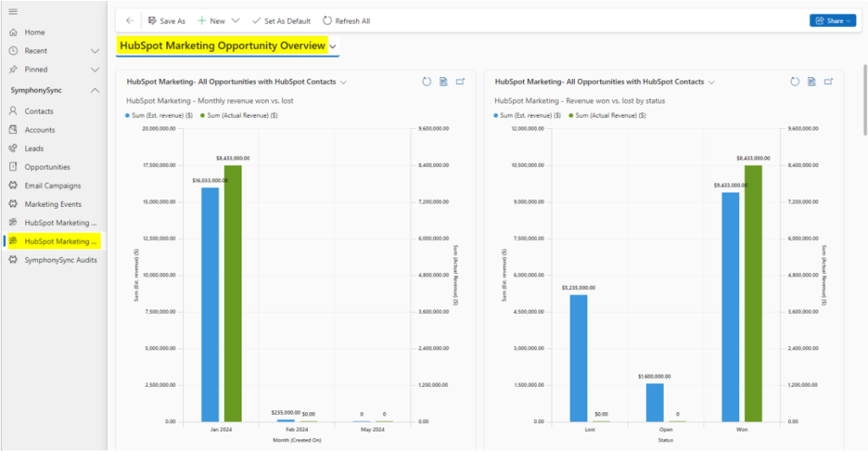Click the Jan 2024 blue estimated revenue bar
Image resolution: width=868 pixels, height=452 pixels.
pyautogui.click(x=210, y=304)
